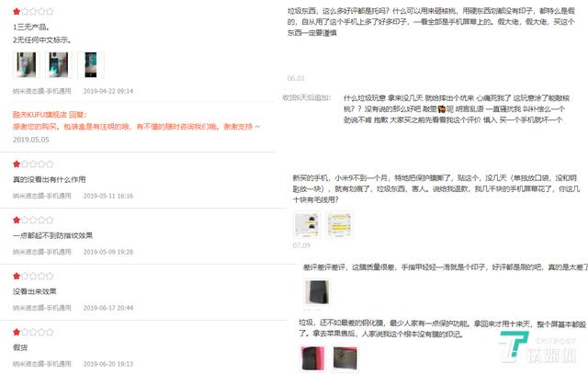Click the KUFU flagship store reply label

(50, 115)
